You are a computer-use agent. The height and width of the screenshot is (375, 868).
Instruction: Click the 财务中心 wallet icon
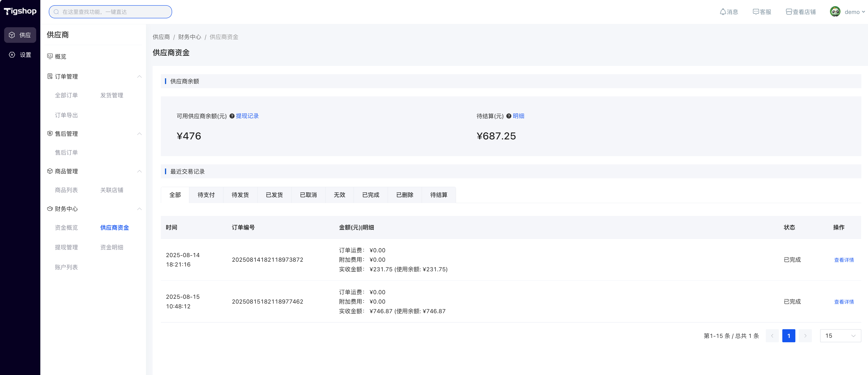50,209
